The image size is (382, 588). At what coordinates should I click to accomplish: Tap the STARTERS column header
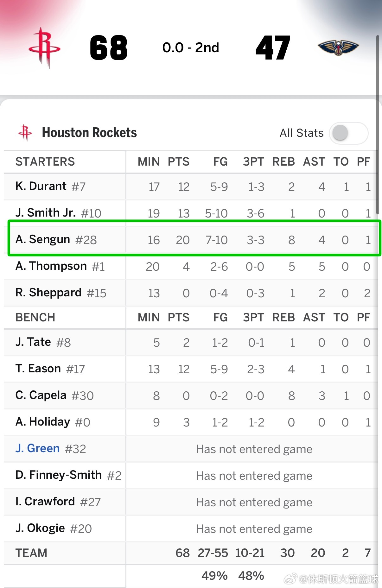[x=45, y=161]
